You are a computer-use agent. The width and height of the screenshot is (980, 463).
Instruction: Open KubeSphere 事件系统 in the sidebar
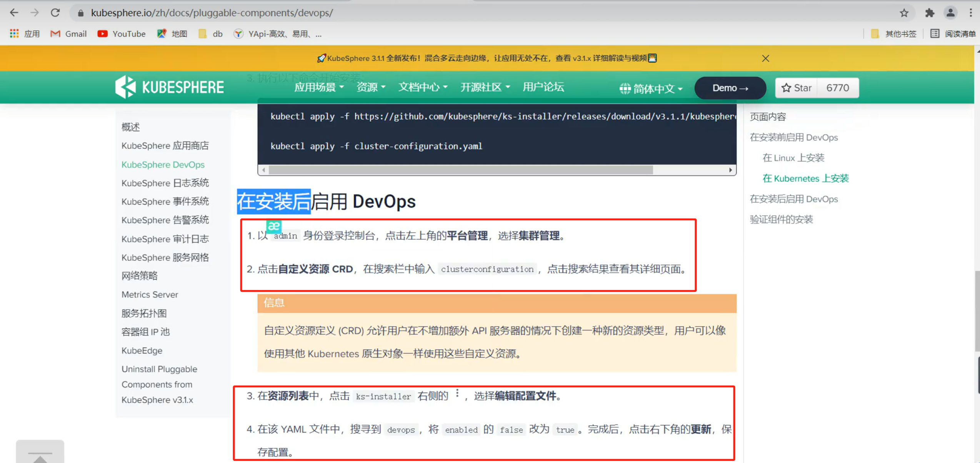point(165,201)
